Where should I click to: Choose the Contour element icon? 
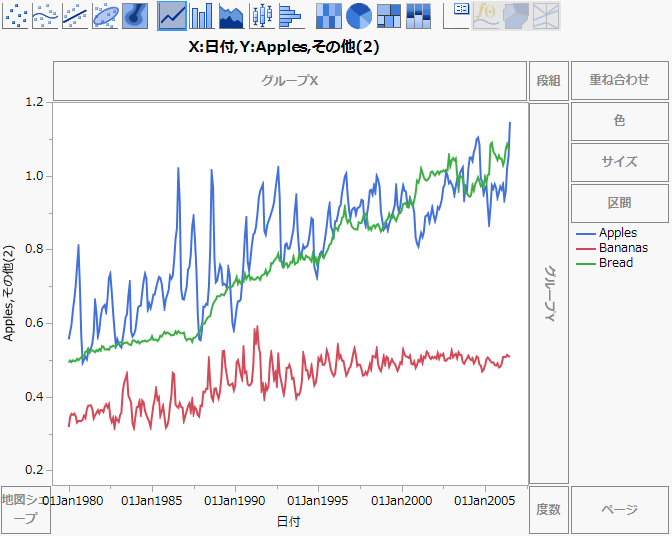pos(135,15)
